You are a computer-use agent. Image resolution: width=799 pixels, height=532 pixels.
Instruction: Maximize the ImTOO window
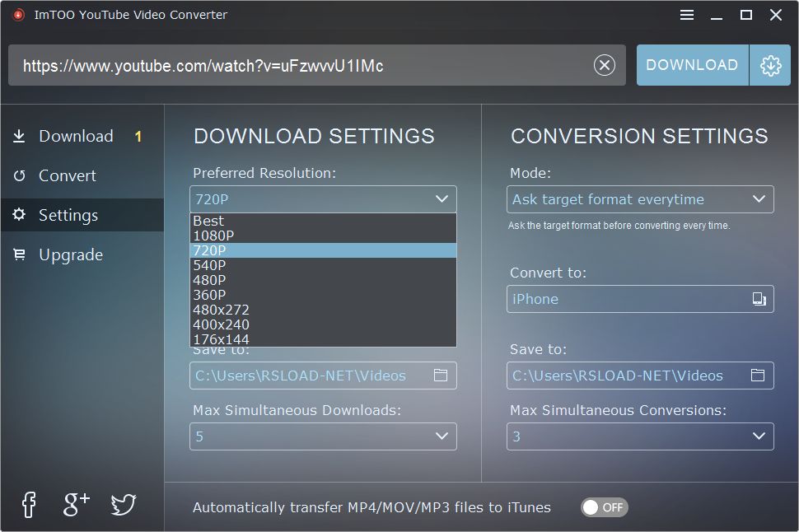click(x=746, y=15)
